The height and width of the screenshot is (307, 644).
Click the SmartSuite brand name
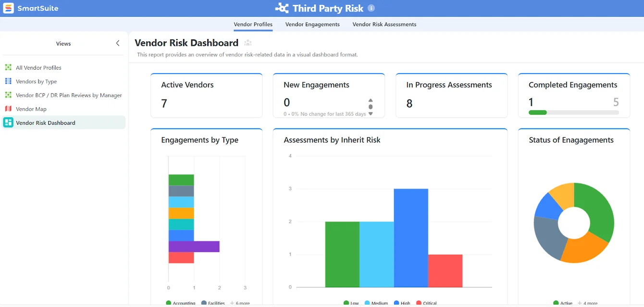point(37,8)
